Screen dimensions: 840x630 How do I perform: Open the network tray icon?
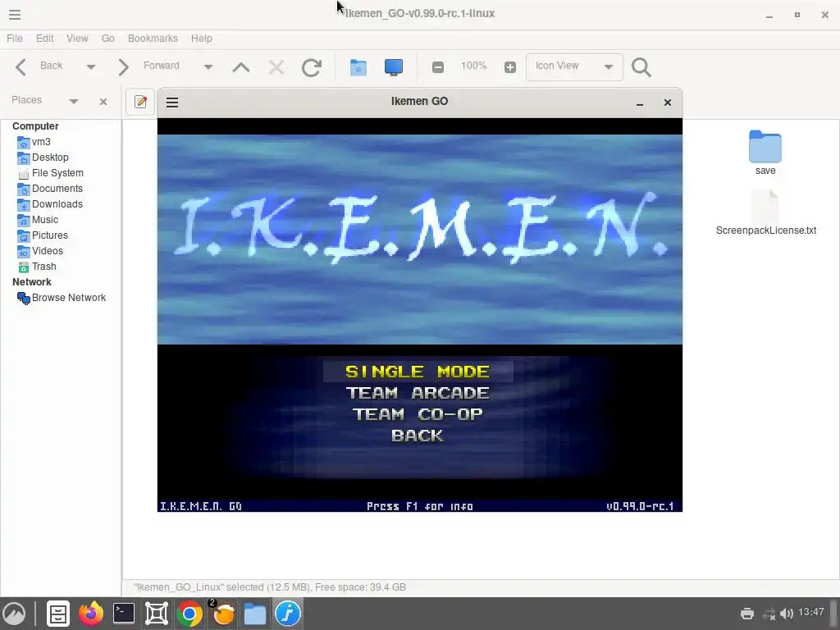coord(769,614)
